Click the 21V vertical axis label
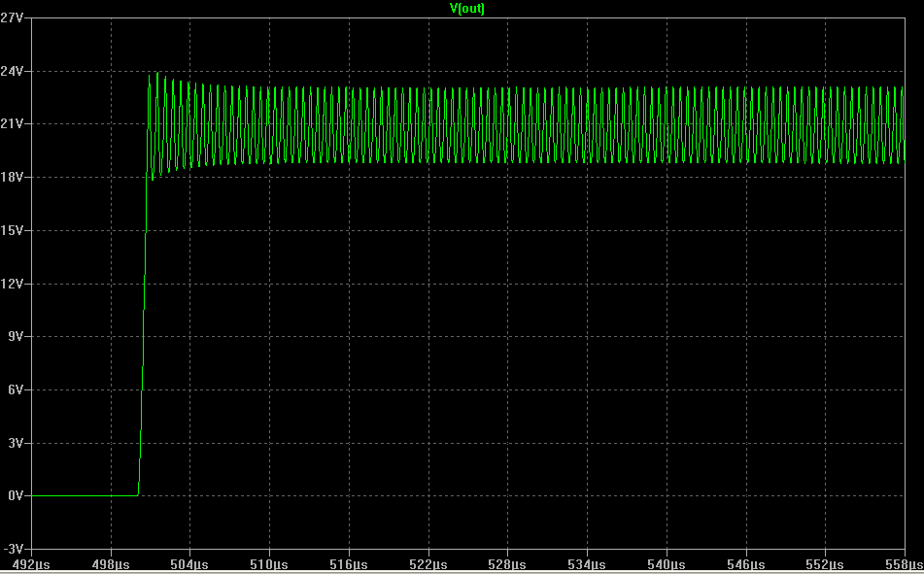This screenshot has height=574, width=924. 12,123
